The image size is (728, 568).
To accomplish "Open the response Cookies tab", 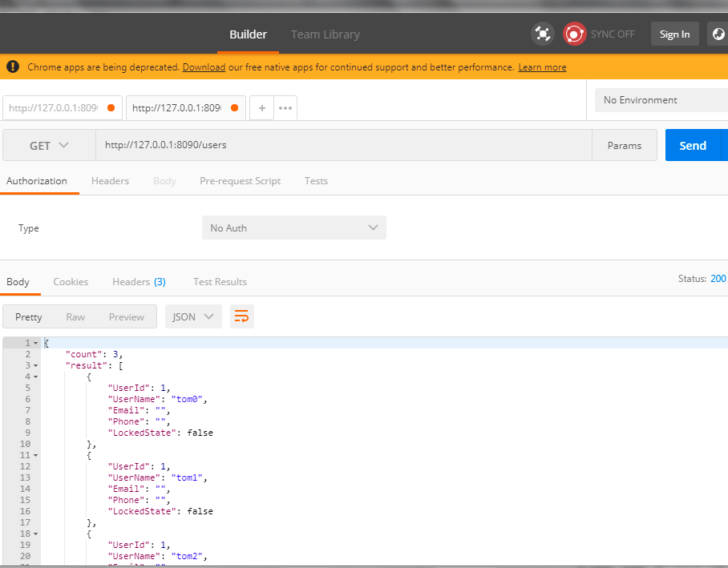I will [x=71, y=282].
